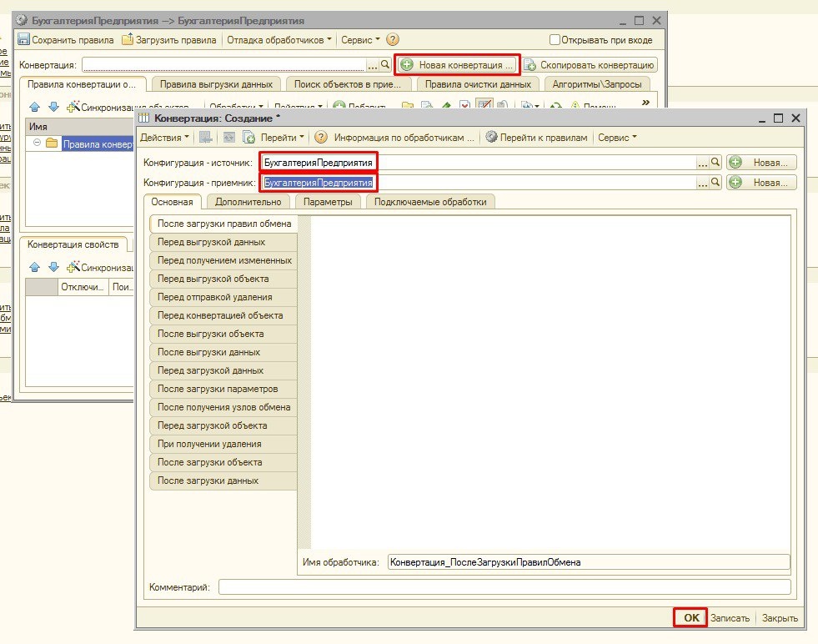
Task: Open the Алгоритмы\Запросы tab
Action: (x=597, y=84)
